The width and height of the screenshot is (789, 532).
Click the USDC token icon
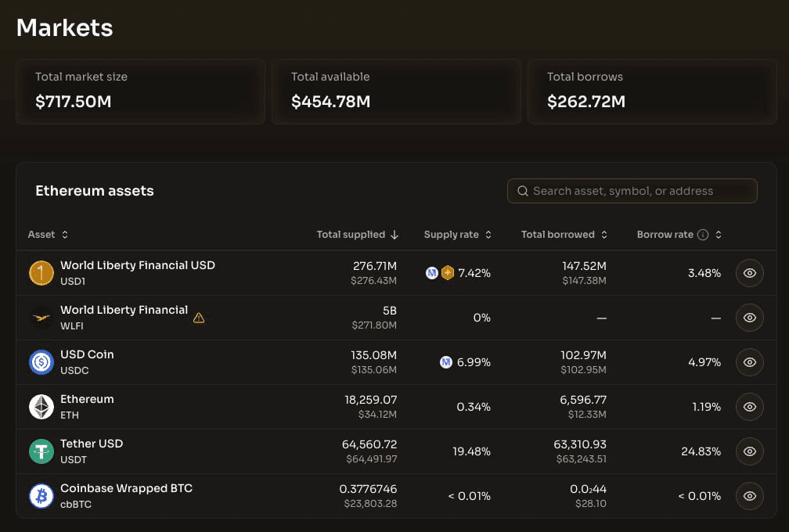point(41,362)
